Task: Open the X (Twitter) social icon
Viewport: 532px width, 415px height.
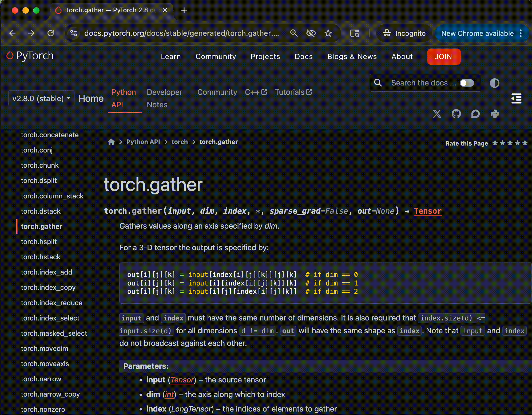Action: coord(437,114)
